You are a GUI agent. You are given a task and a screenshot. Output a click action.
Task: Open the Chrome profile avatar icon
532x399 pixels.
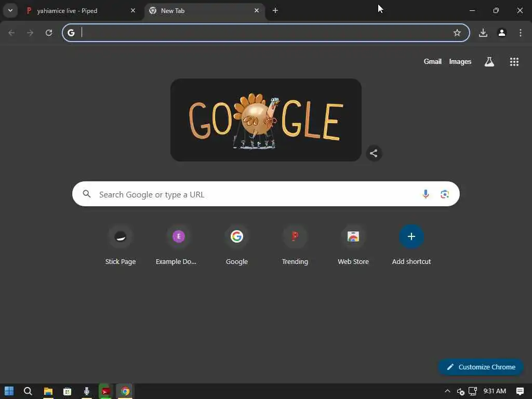[502, 33]
